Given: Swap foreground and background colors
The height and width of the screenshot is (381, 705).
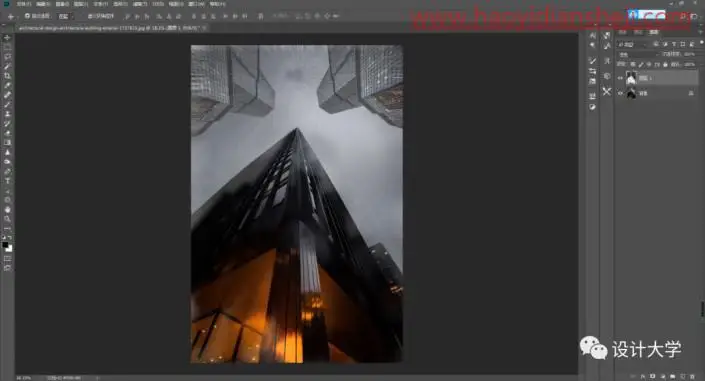Looking at the screenshot, I should (10, 237).
